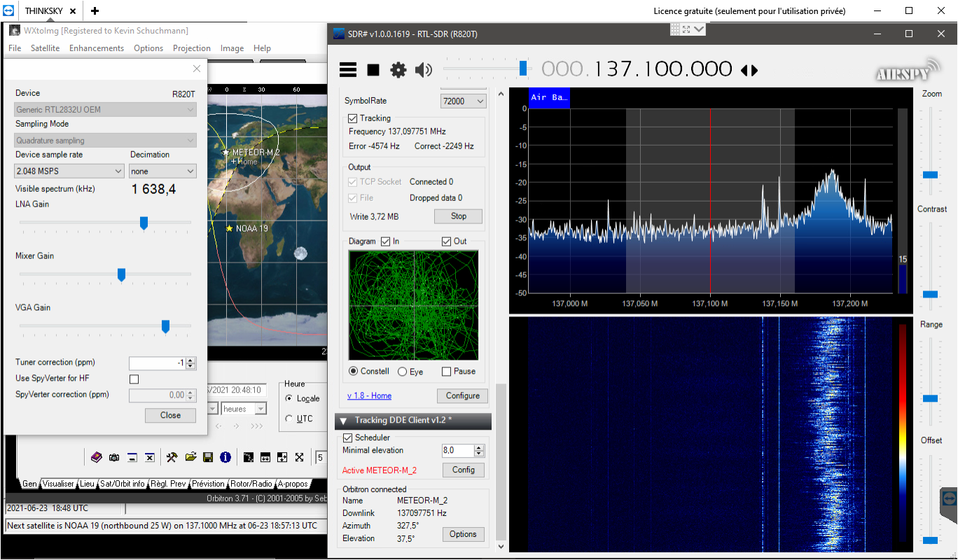Screen dimensions: 958x560
Task: Open the heures time unit dropdown
Action: click(x=244, y=409)
